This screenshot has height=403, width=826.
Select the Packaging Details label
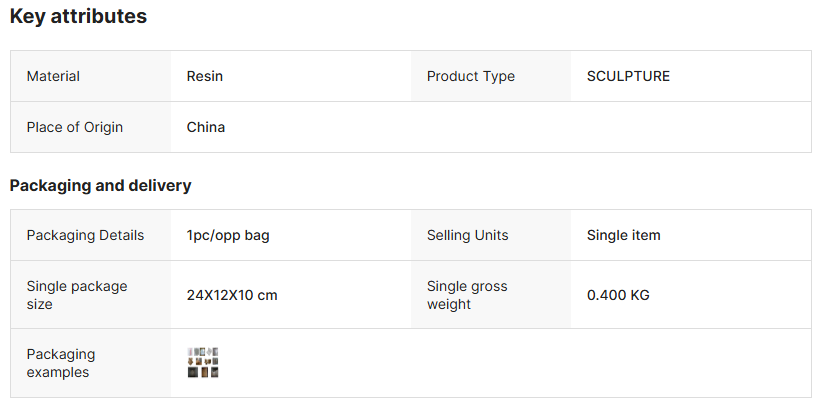coord(85,235)
